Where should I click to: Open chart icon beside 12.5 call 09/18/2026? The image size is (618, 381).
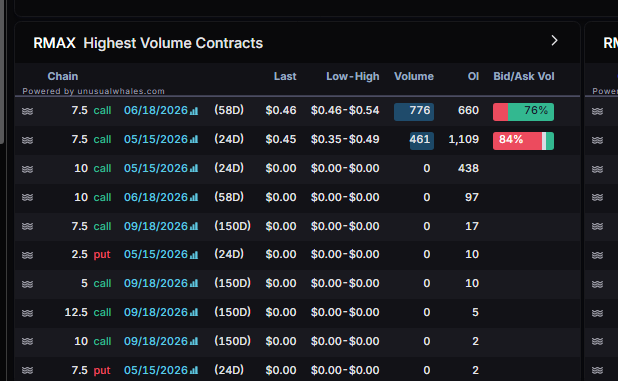[x=194, y=313]
